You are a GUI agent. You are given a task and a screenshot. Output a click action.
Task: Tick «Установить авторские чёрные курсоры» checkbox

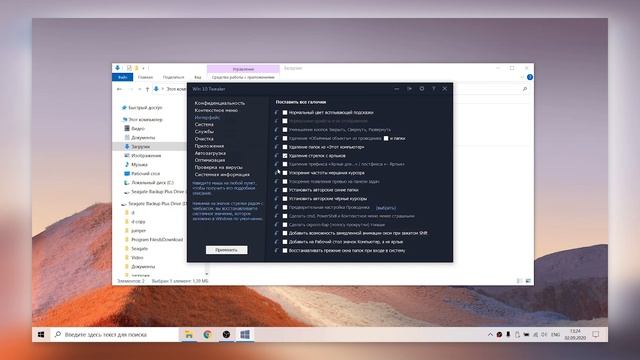pyautogui.click(x=285, y=198)
